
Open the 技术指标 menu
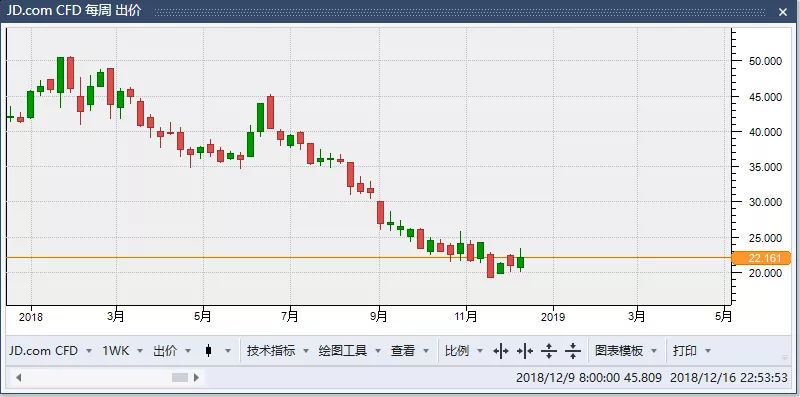tap(278, 351)
